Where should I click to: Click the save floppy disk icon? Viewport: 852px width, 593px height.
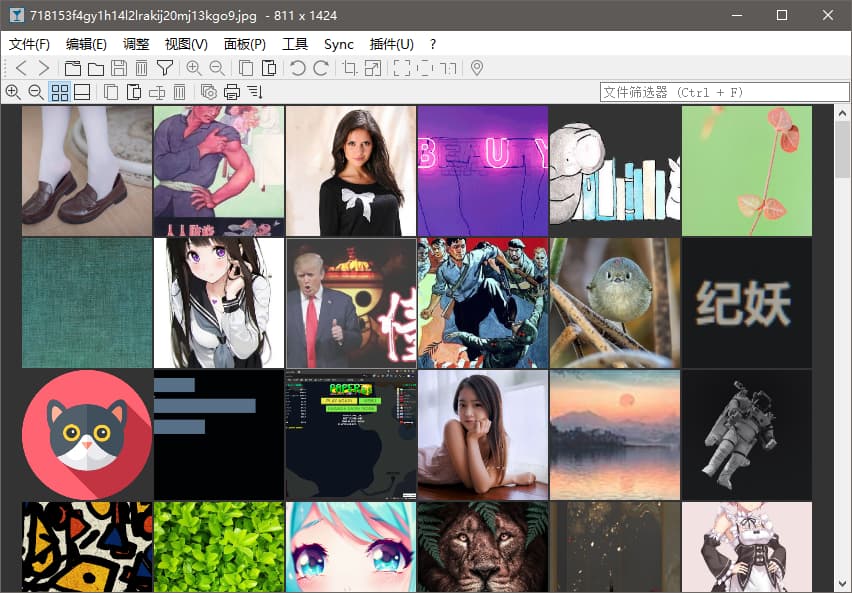119,68
